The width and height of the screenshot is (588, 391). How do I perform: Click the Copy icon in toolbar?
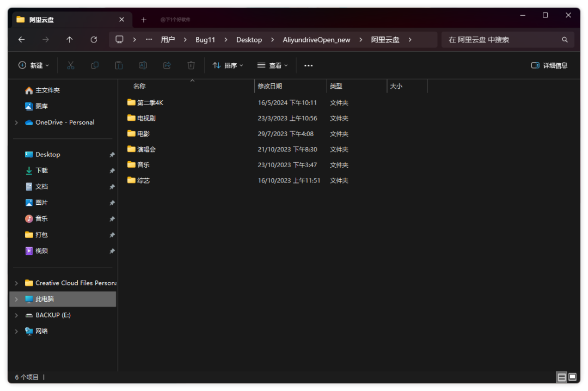[95, 65]
